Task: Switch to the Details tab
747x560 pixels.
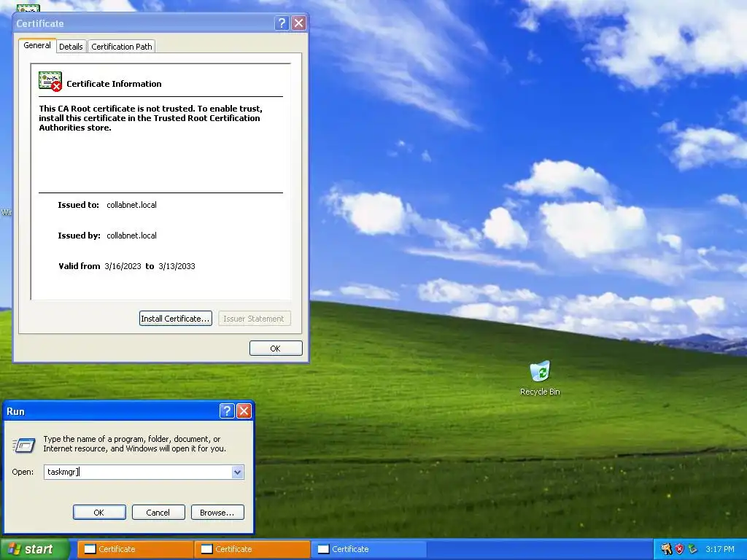Action: pyautogui.click(x=71, y=47)
